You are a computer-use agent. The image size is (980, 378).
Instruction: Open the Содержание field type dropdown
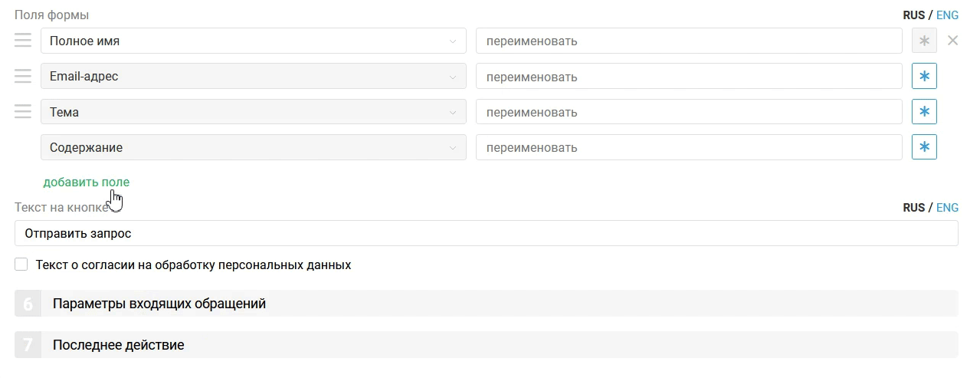pos(253,147)
